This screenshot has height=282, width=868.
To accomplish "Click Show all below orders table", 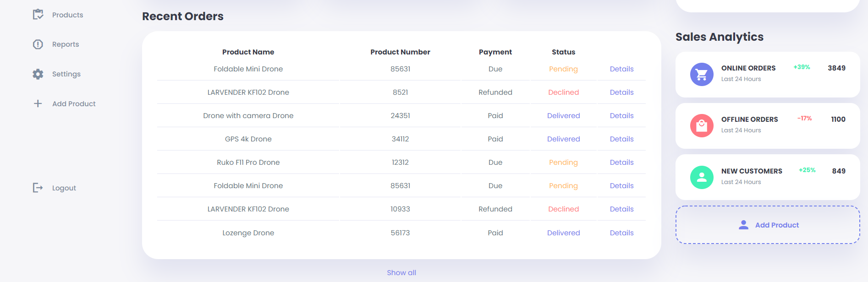I will point(401,272).
